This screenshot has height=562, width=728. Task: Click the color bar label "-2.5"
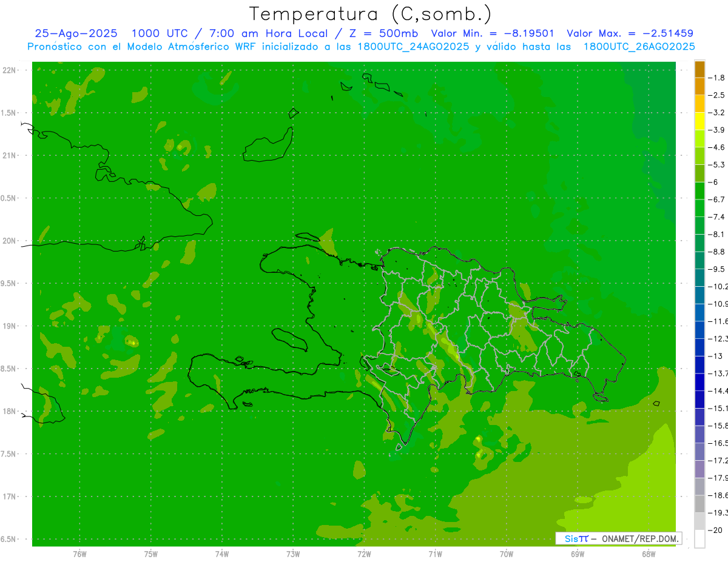pos(716,95)
